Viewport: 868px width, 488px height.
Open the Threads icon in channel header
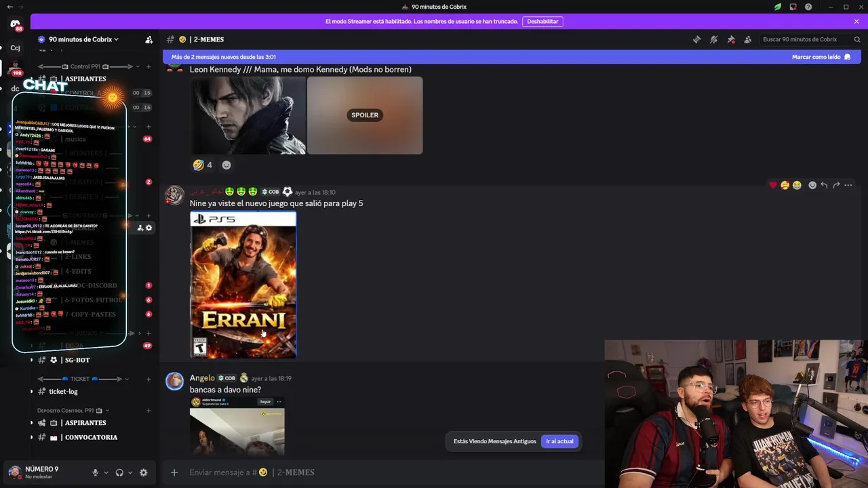(696, 39)
